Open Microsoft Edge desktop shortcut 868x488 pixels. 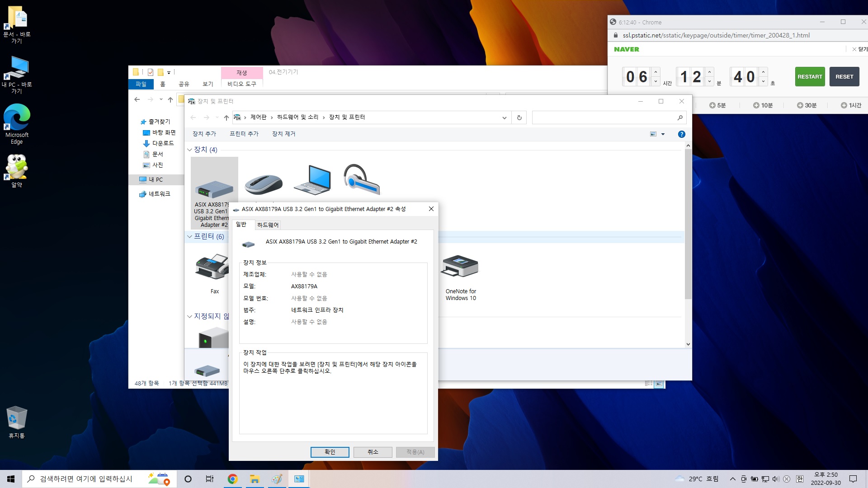(17, 124)
